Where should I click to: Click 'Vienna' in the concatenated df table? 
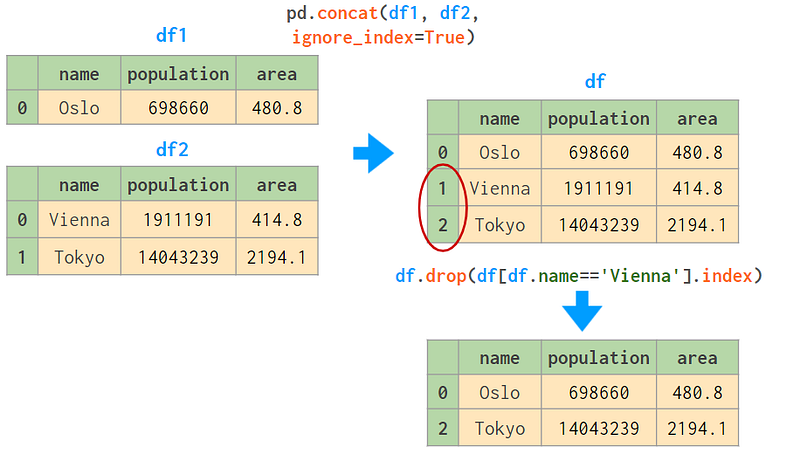[499, 188]
